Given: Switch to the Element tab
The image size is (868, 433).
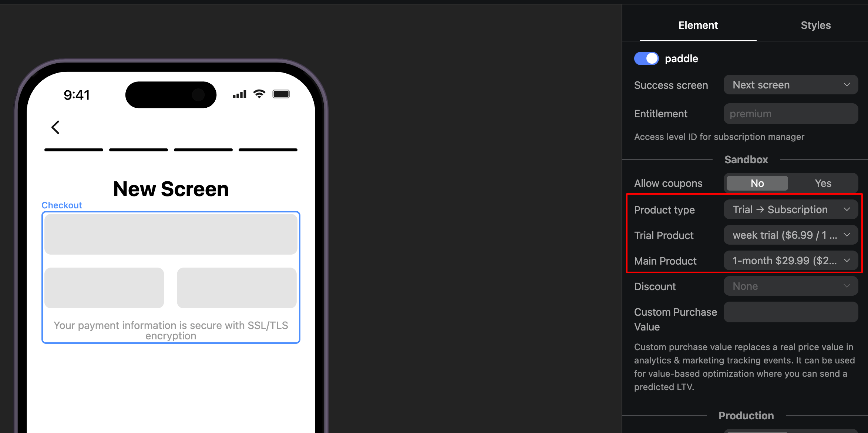Looking at the screenshot, I should [698, 25].
